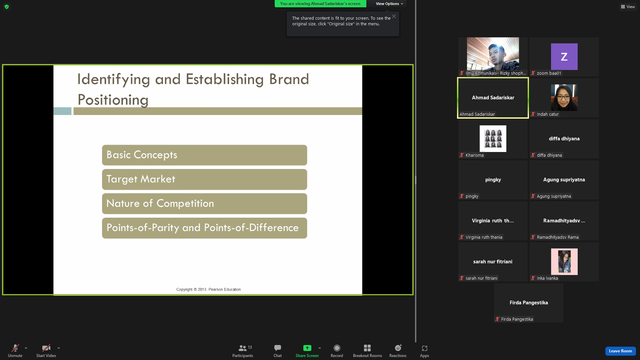Viewport: 640px width, 360px height.
Task: Click the 'Nature of Competition' slide box
Action: coord(204,203)
